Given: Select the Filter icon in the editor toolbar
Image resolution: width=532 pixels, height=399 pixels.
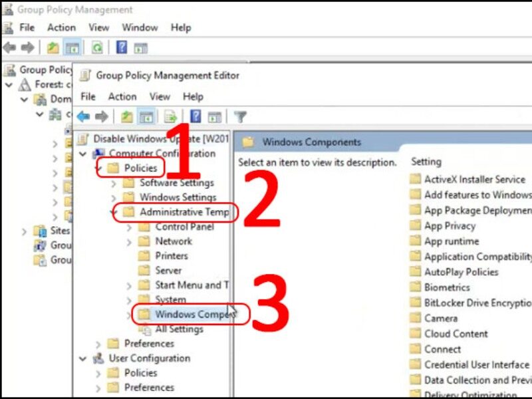Looking at the screenshot, I should coord(239,117).
